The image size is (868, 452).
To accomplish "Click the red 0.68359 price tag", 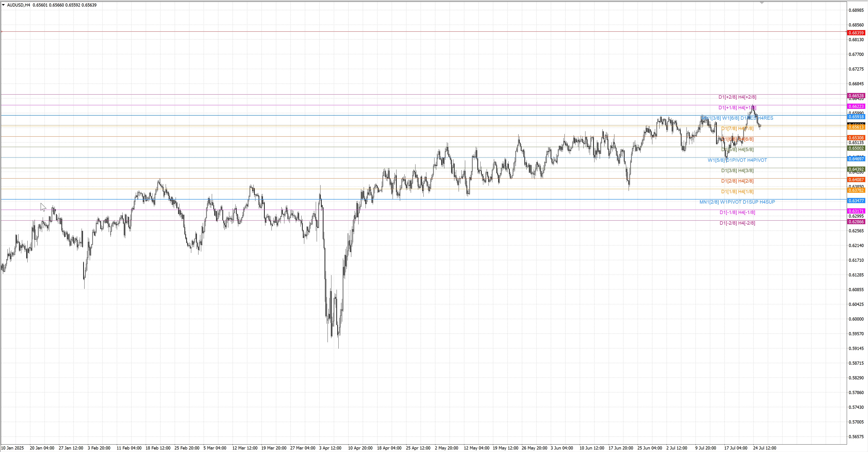I will point(856,33).
